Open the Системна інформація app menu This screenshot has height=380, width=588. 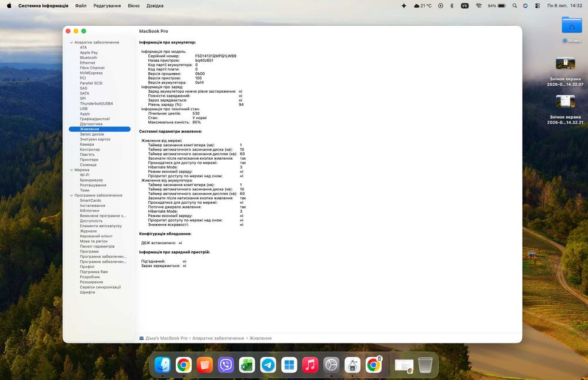point(43,6)
